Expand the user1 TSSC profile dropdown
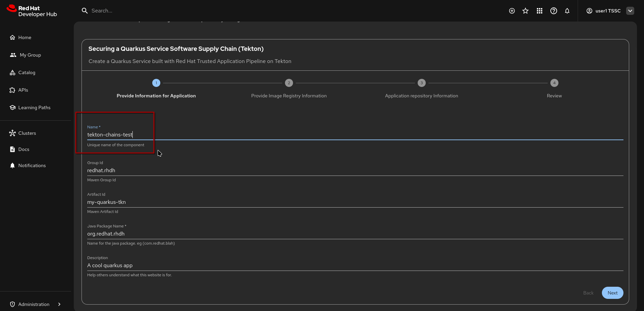Viewport: 644px width, 311px height. click(630, 11)
